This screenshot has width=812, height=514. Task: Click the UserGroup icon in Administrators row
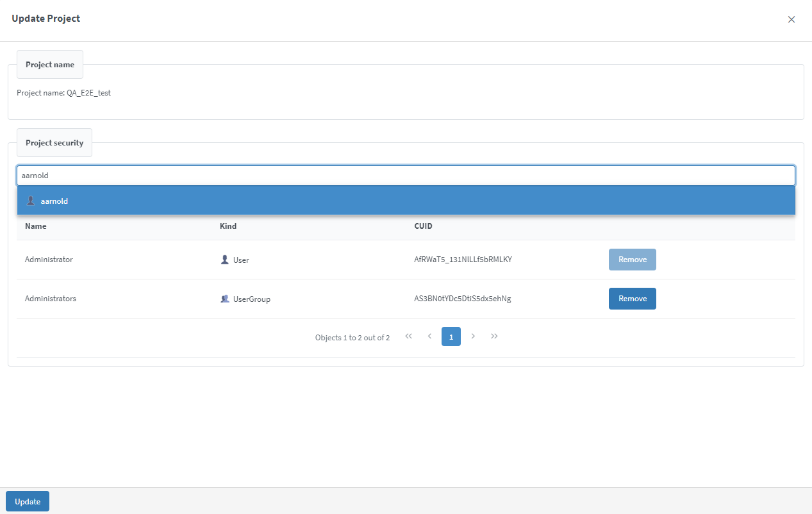[x=225, y=298]
